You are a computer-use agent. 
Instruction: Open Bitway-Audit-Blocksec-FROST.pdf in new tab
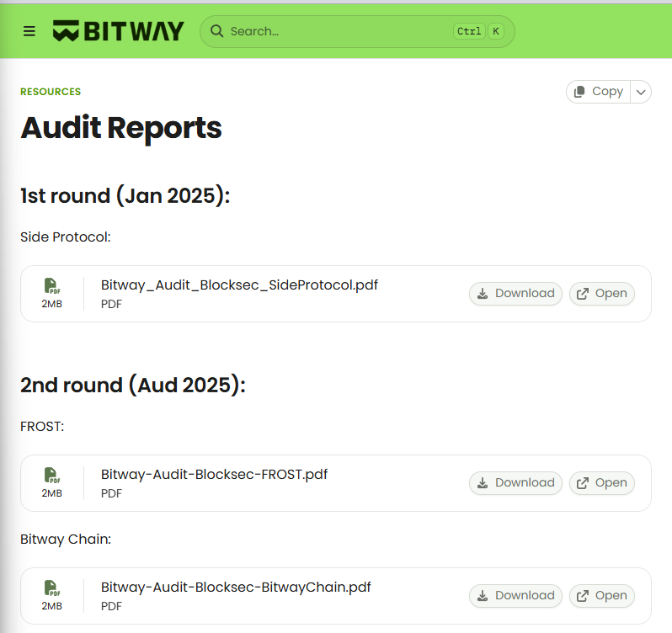[x=602, y=483]
